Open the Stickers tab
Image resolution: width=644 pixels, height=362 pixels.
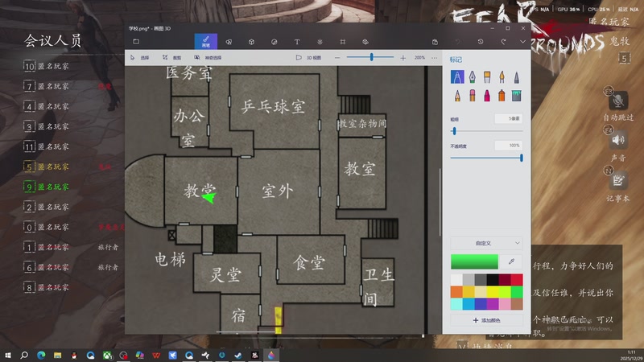274,42
